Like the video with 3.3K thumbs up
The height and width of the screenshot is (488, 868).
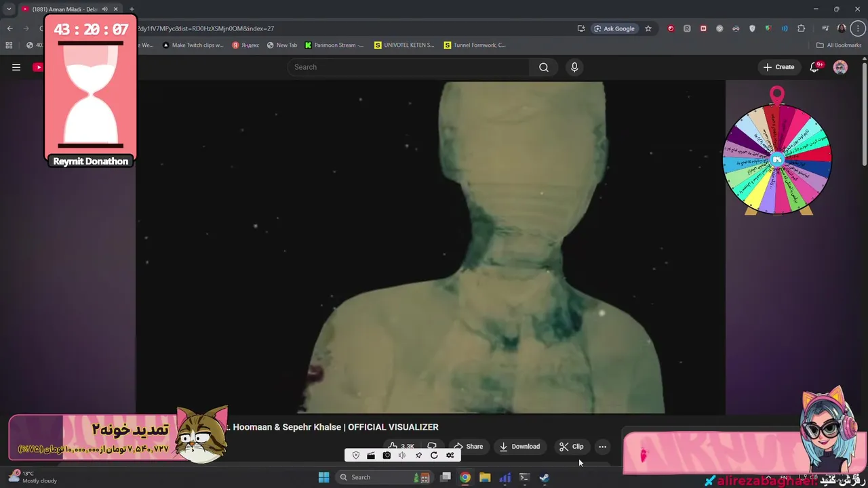coord(401,446)
